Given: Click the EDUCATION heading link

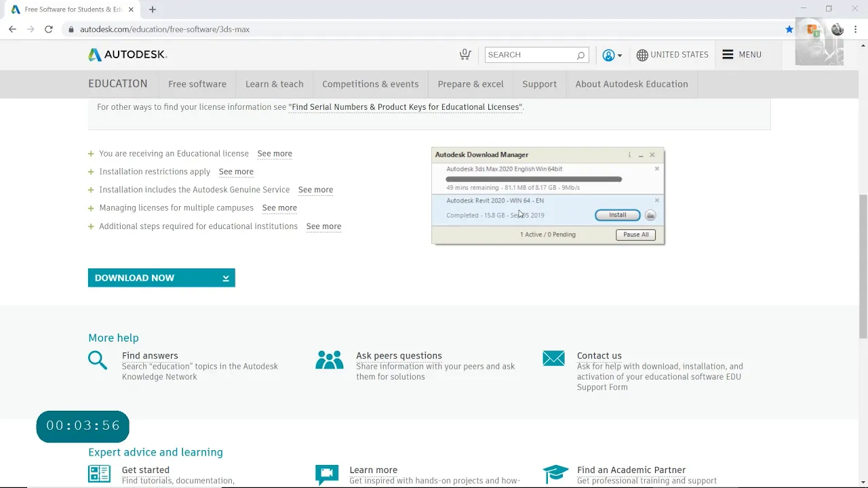Looking at the screenshot, I should click(118, 84).
